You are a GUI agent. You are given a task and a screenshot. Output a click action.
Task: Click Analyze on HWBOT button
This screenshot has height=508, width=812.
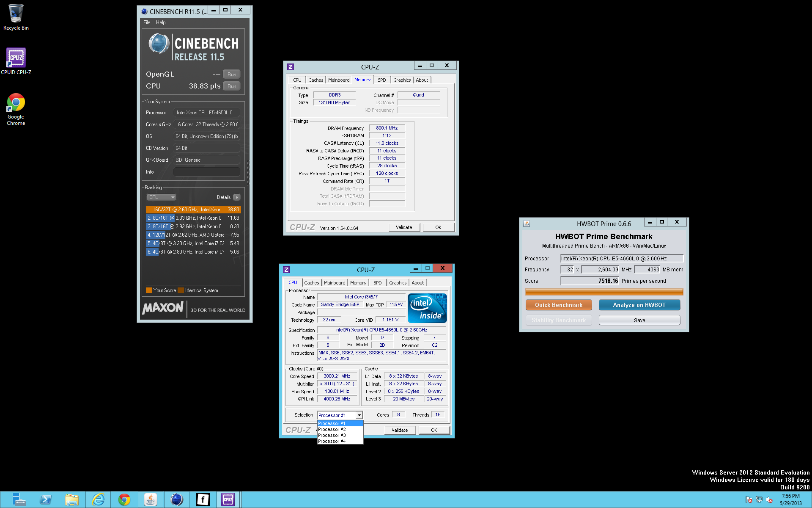point(639,305)
